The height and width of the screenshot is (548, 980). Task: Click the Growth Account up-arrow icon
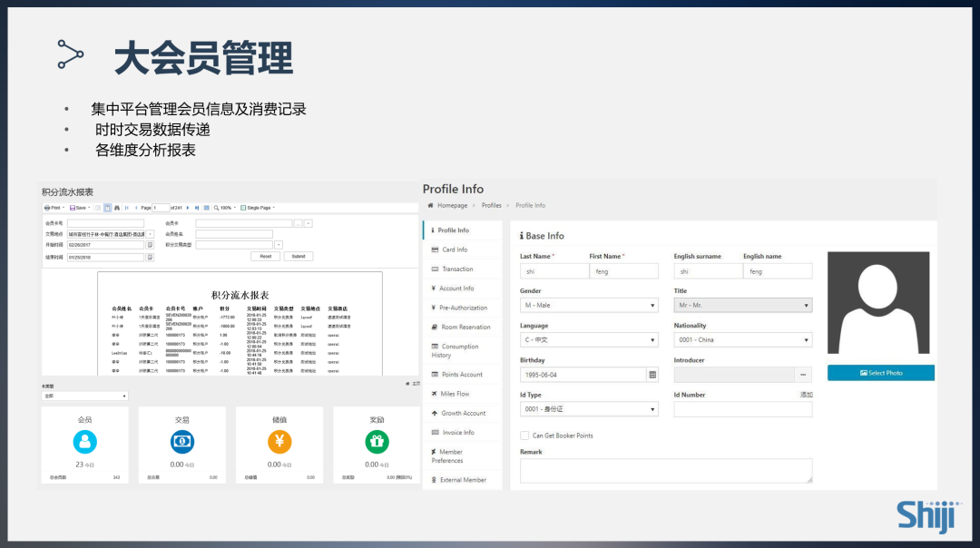tap(435, 413)
